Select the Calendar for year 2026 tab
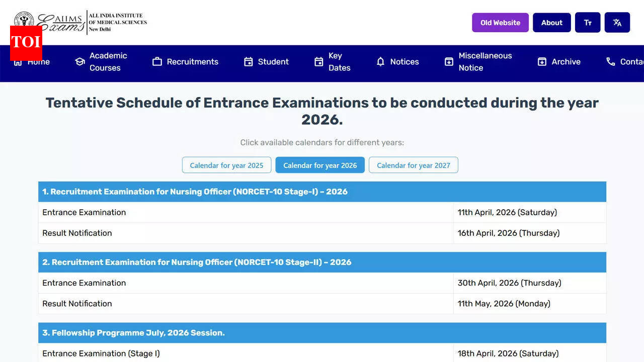 click(320, 165)
